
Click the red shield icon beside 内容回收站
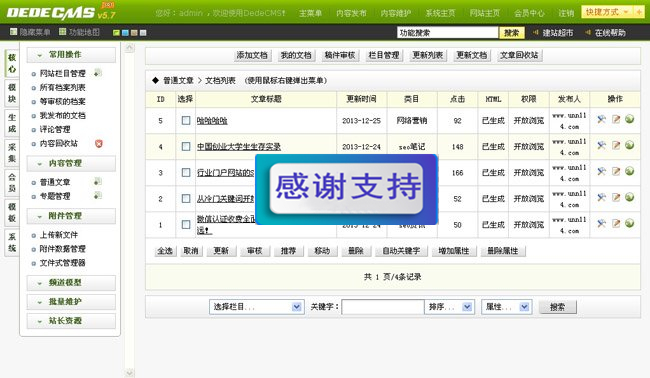coord(99,143)
